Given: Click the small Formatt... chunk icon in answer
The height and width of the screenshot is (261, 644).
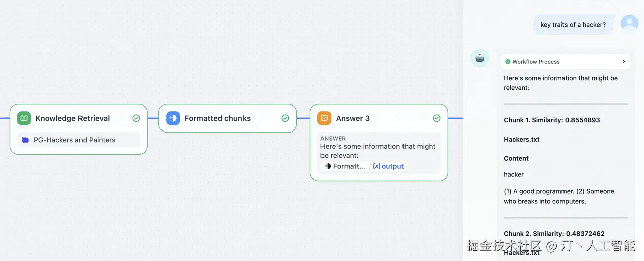Looking at the screenshot, I should pyautogui.click(x=328, y=166).
